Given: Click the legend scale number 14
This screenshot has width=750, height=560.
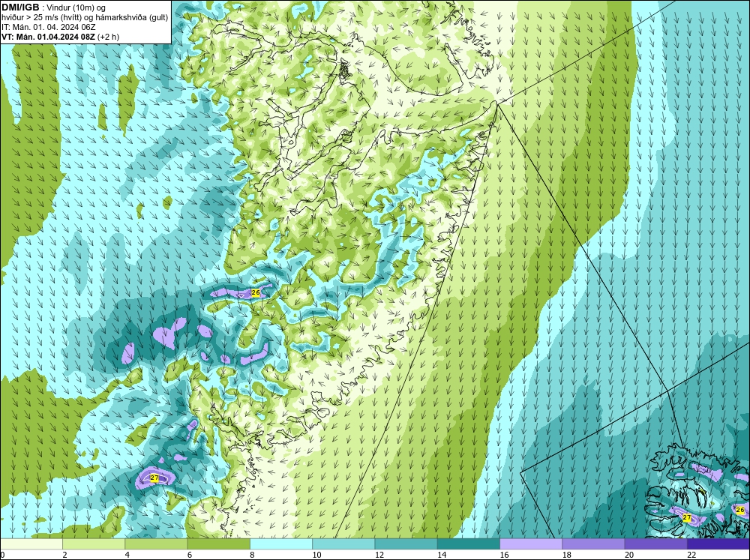Looking at the screenshot, I should [442, 555].
